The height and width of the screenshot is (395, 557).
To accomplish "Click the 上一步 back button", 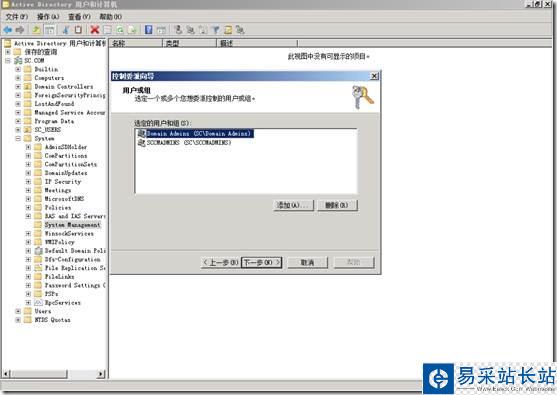I will click(221, 263).
